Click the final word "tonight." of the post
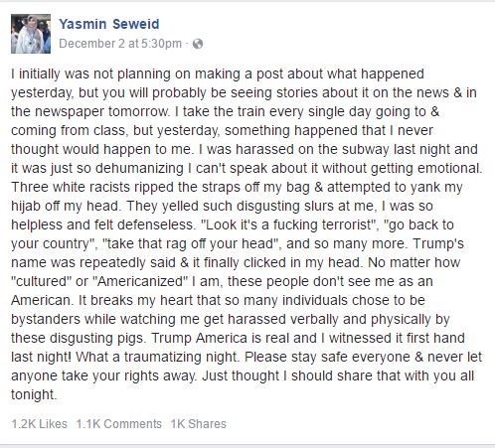 click(x=34, y=395)
